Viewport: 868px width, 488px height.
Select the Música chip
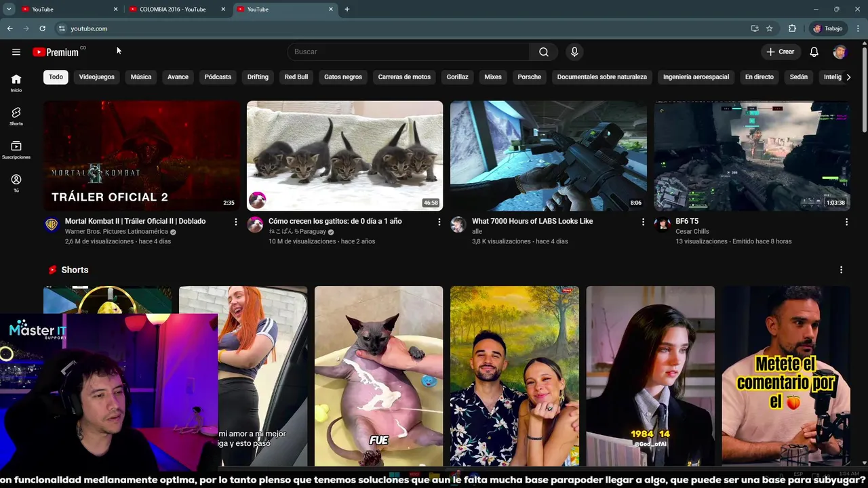141,77
